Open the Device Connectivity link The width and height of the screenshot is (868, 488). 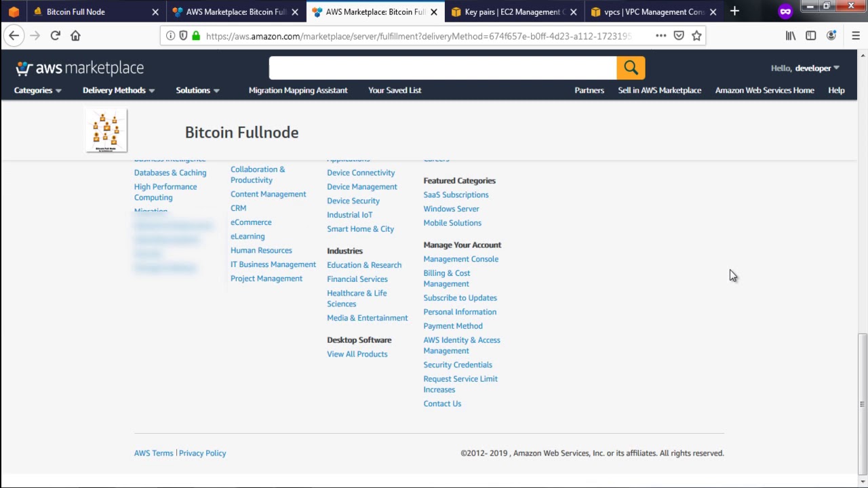361,173
